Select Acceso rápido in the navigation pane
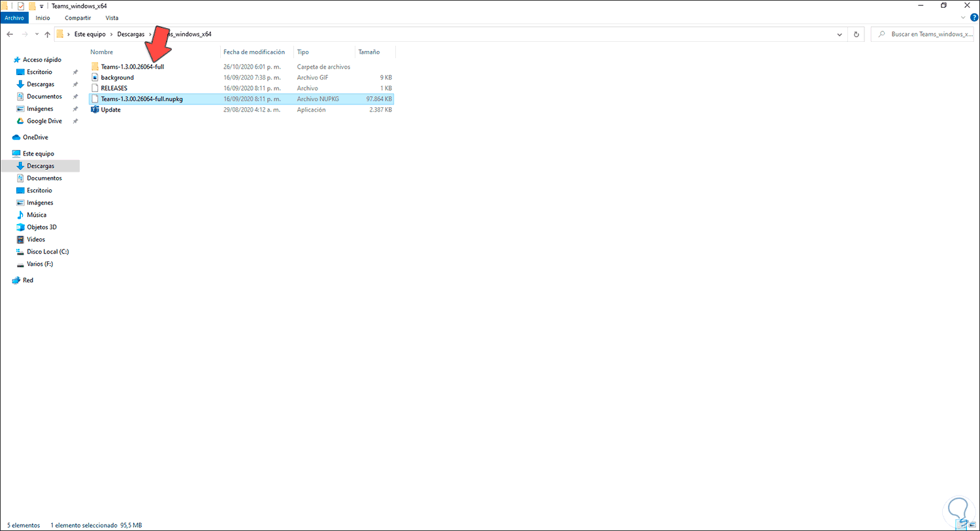 pos(42,59)
